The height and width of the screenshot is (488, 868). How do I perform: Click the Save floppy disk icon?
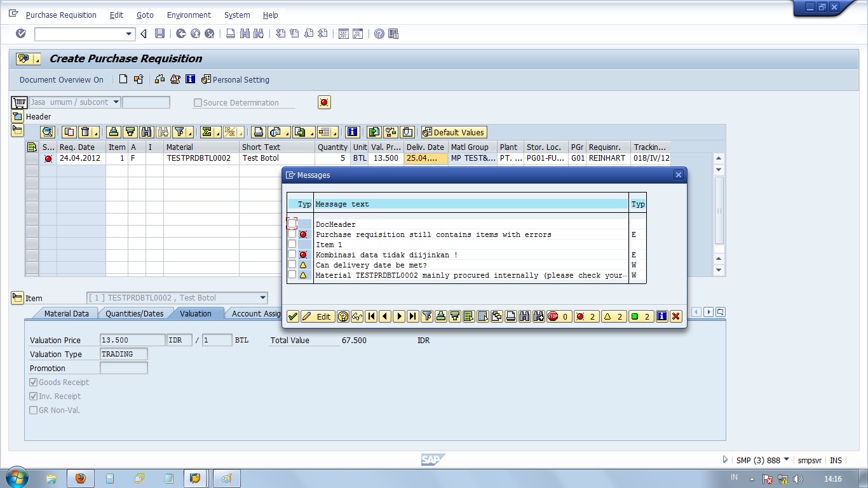(159, 34)
